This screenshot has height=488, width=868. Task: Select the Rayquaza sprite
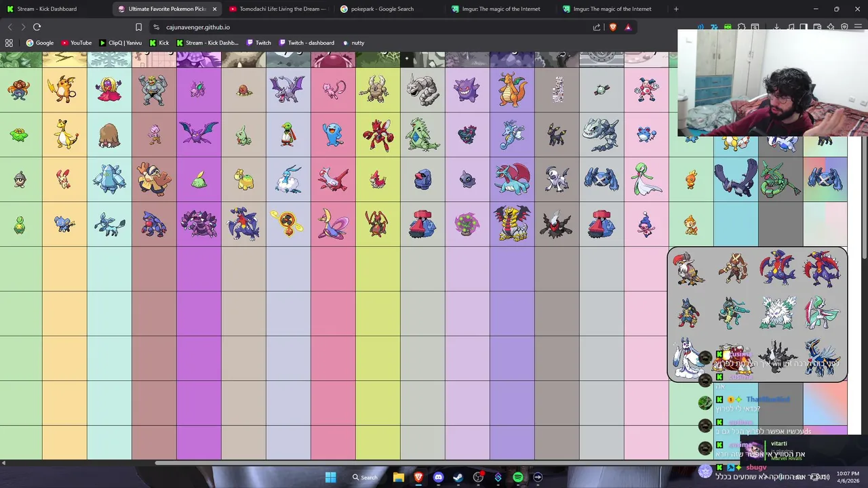point(780,179)
